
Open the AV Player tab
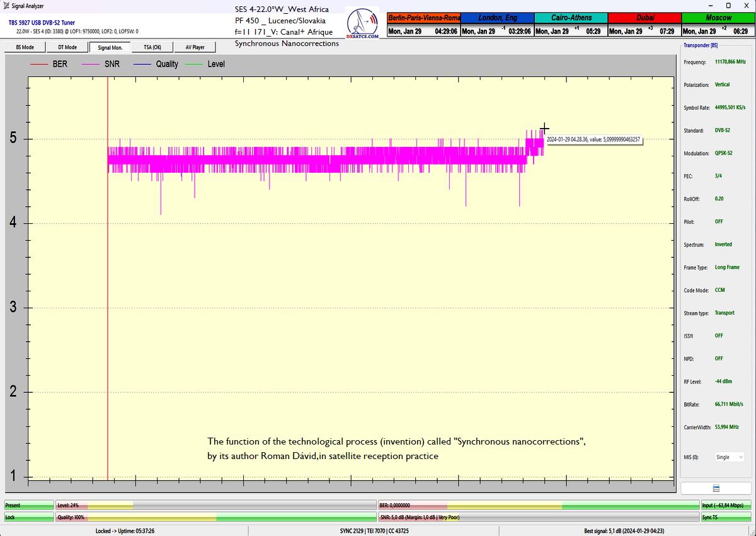(x=195, y=47)
